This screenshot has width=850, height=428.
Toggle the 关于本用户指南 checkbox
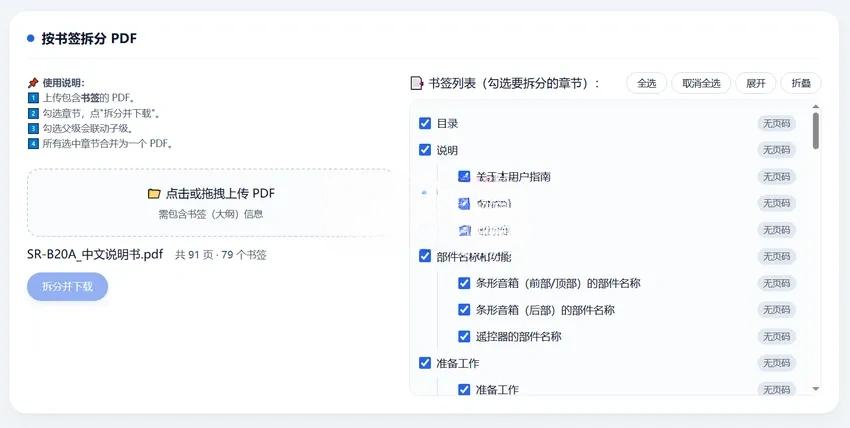tap(464, 176)
